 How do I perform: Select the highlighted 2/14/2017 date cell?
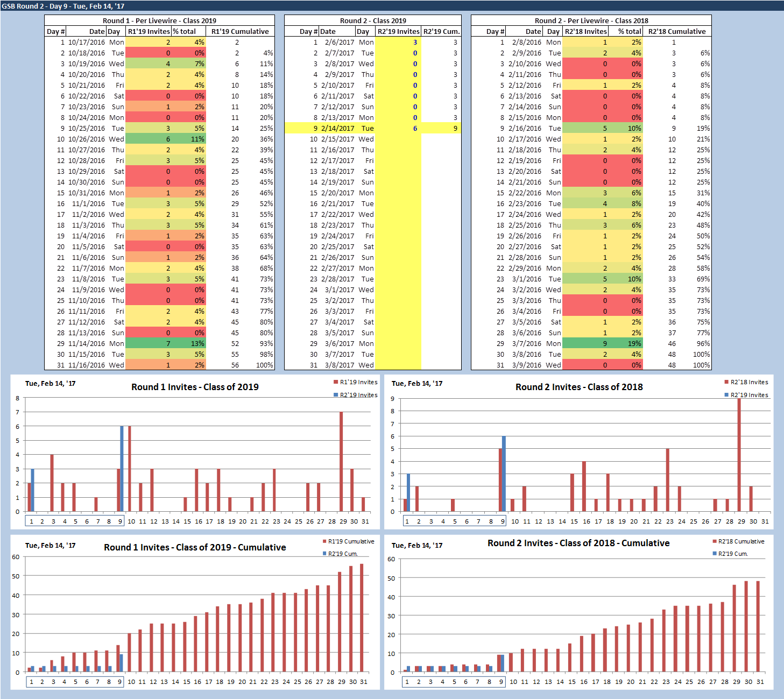tap(337, 128)
